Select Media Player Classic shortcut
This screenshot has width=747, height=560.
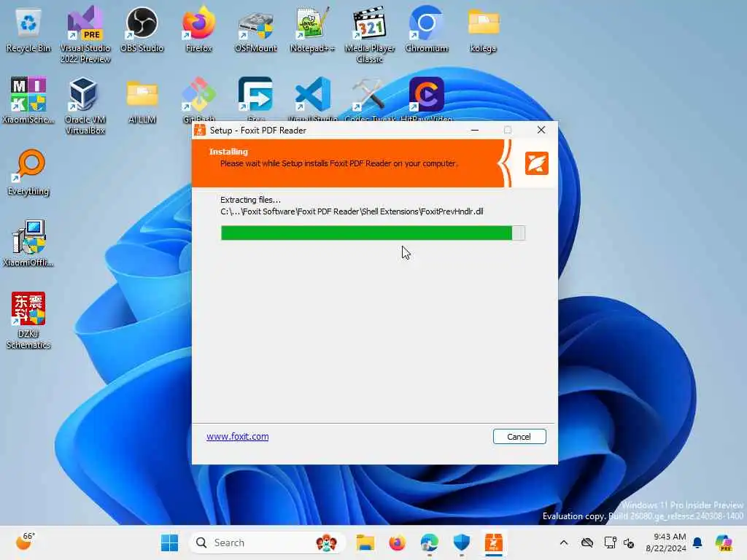click(x=370, y=35)
